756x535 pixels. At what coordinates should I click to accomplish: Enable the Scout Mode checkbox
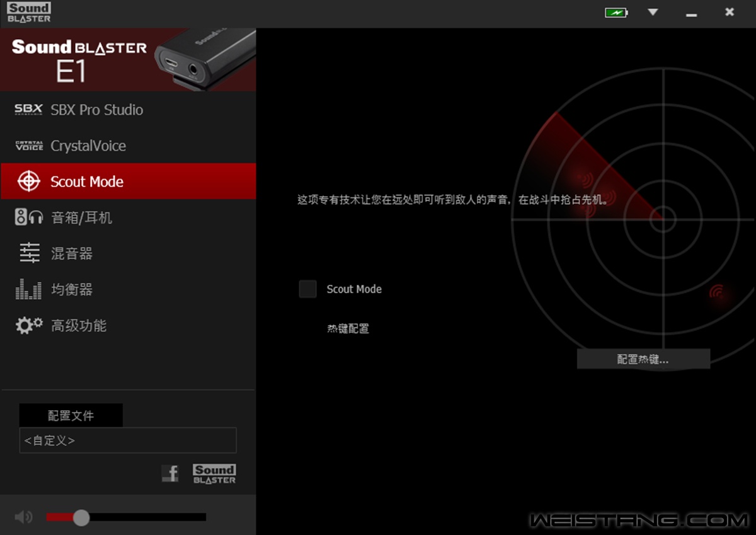pyautogui.click(x=307, y=289)
